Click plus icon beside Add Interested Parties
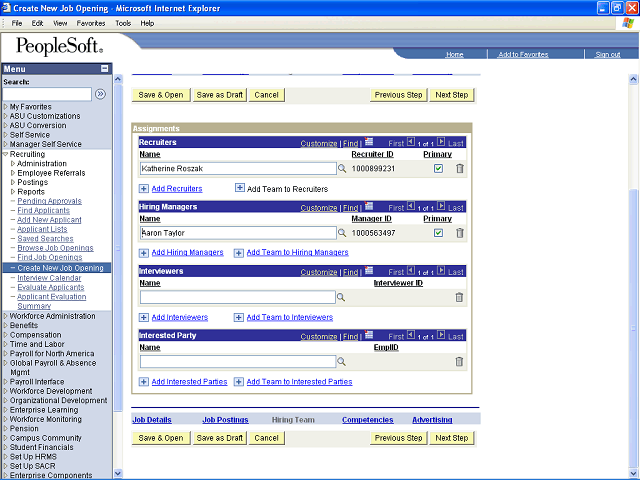640x480 pixels. click(x=144, y=382)
